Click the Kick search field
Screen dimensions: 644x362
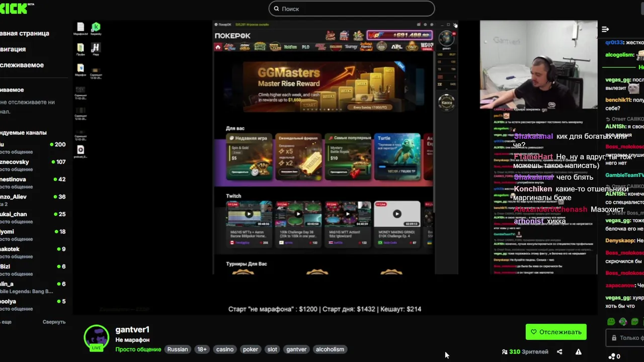351,9
